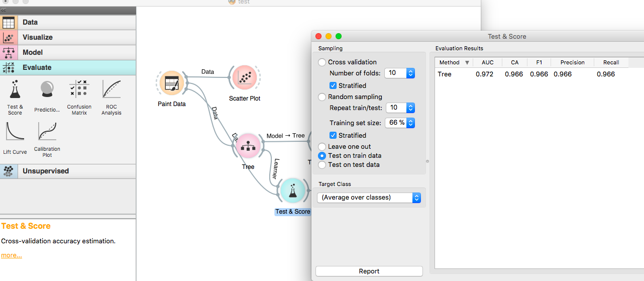Select Random sampling option

tap(322, 97)
